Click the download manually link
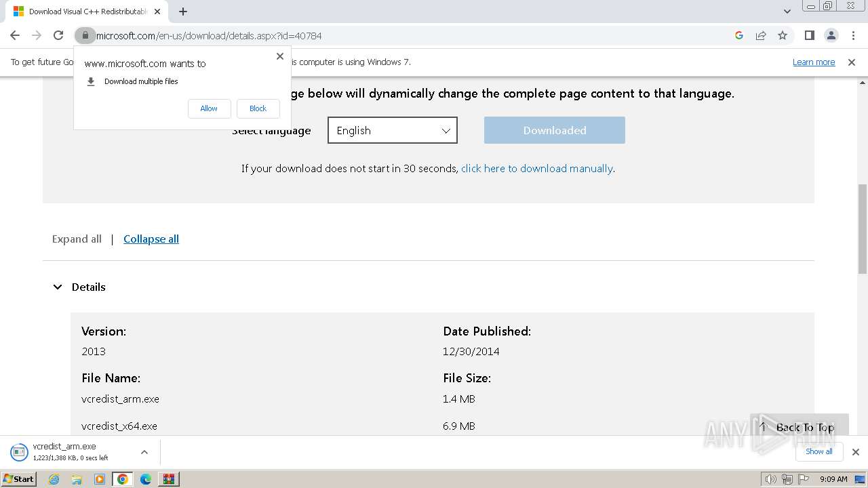The image size is (868, 488). 536,168
